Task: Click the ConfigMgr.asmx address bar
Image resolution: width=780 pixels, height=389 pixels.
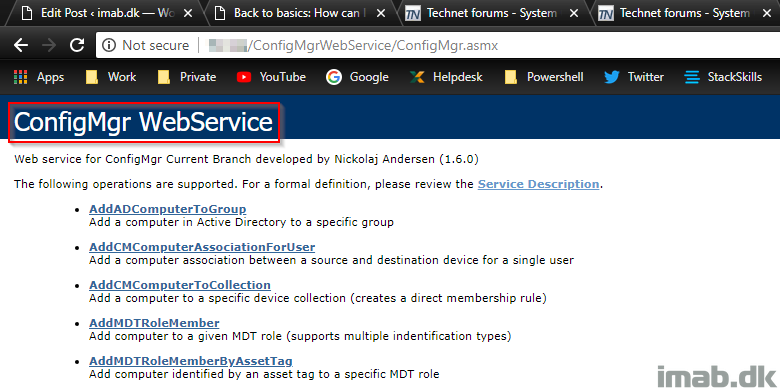Action: [438, 46]
